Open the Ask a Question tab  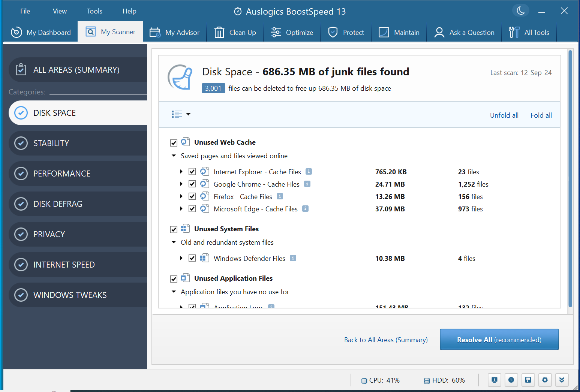click(464, 32)
